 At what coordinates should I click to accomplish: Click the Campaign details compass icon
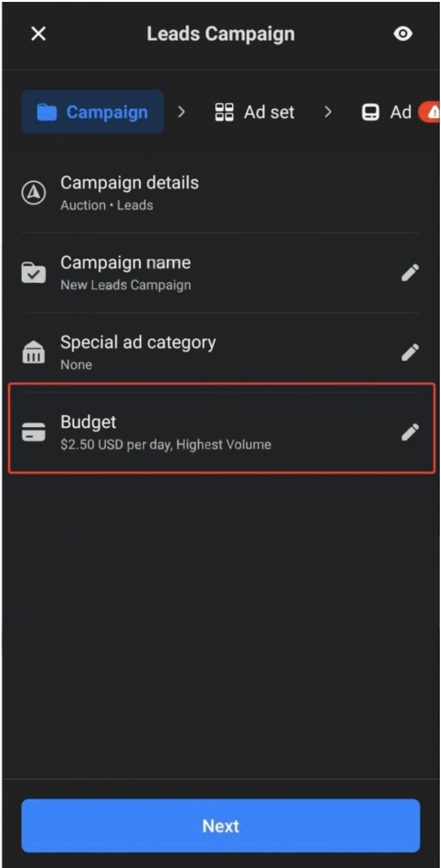34,193
